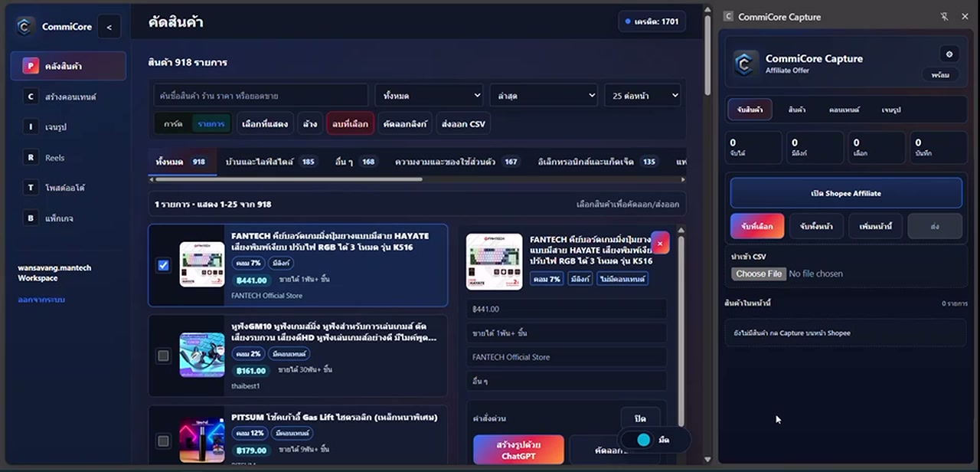The width and height of the screenshot is (980, 472).
Task: Open the GM10 headset product thumbnail
Action: point(202,355)
